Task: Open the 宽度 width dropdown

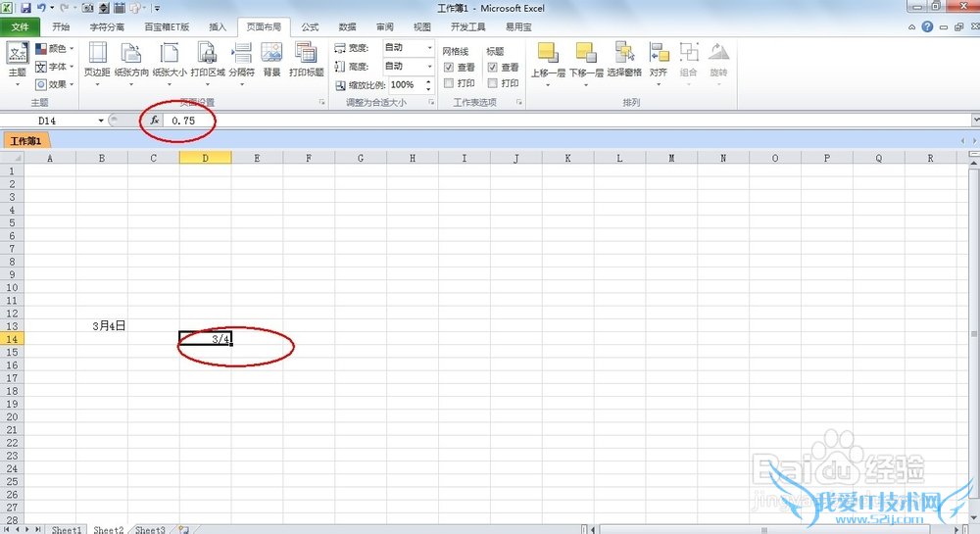Action: pyautogui.click(x=429, y=47)
